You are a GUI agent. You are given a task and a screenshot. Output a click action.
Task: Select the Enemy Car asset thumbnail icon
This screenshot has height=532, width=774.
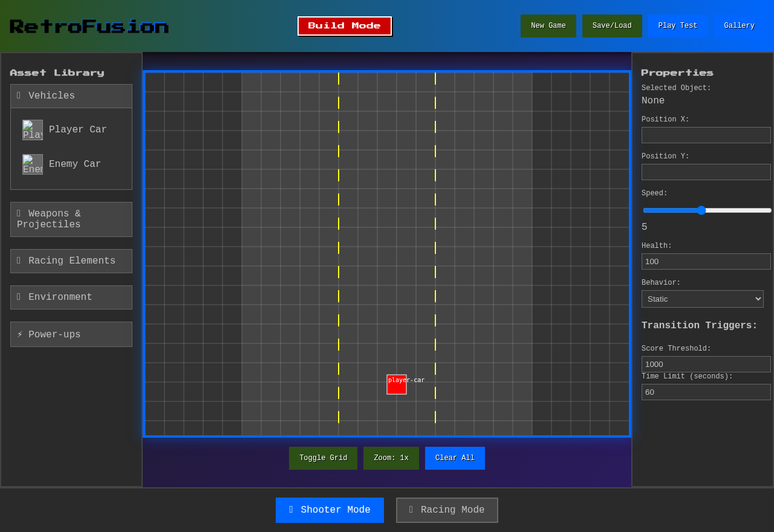(33, 164)
